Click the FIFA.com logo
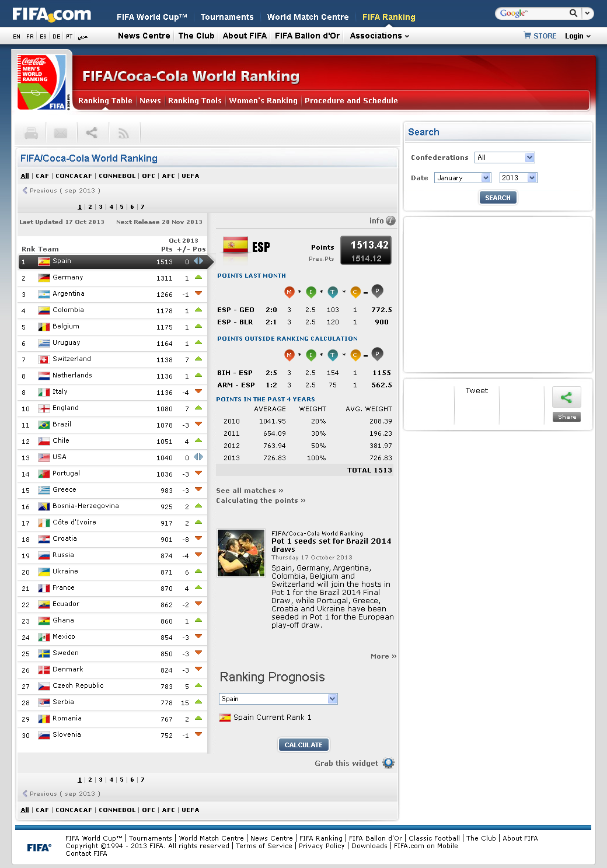 point(51,14)
